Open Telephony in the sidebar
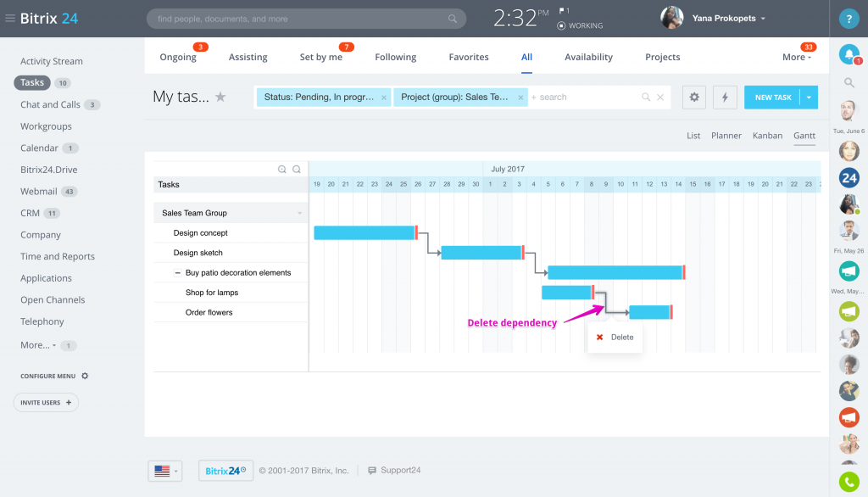 click(42, 322)
